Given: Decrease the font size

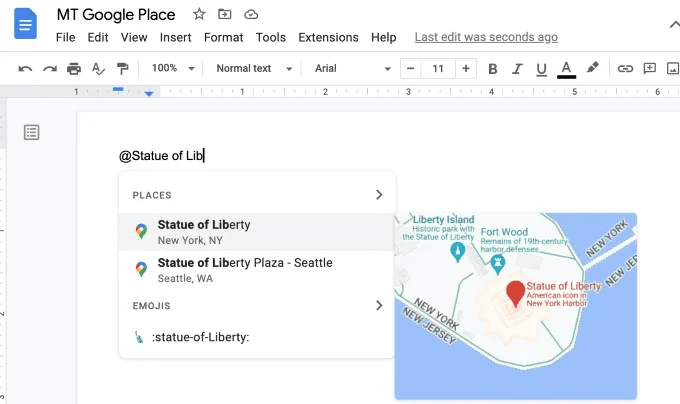Looking at the screenshot, I should coord(411,68).
